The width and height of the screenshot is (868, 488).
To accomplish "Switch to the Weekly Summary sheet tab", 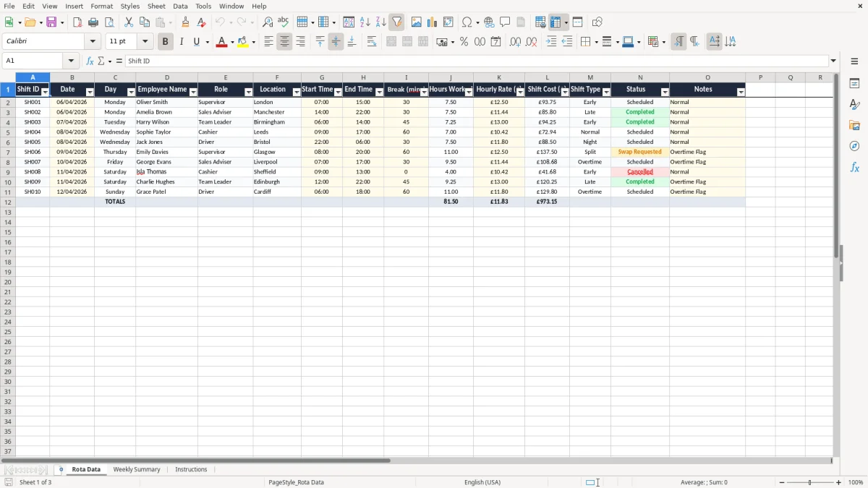I will 137,469.
